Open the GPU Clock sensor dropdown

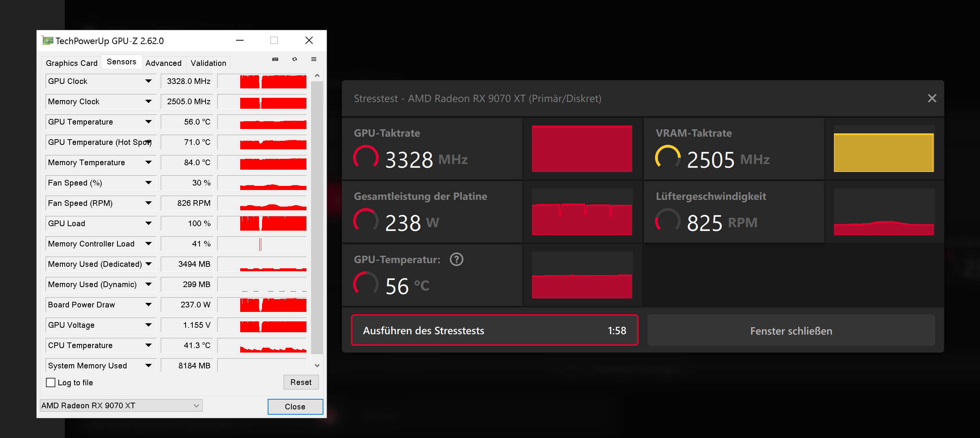[x=149, y=81]
